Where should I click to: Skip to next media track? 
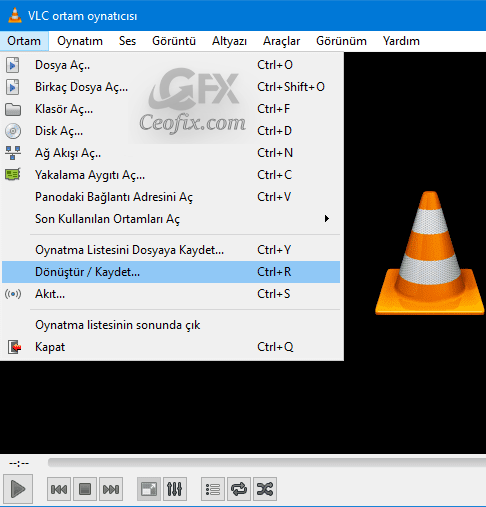pos(111,489)
